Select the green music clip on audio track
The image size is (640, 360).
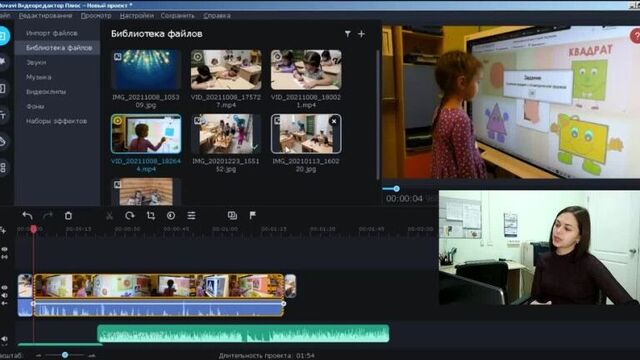(243, 333)
